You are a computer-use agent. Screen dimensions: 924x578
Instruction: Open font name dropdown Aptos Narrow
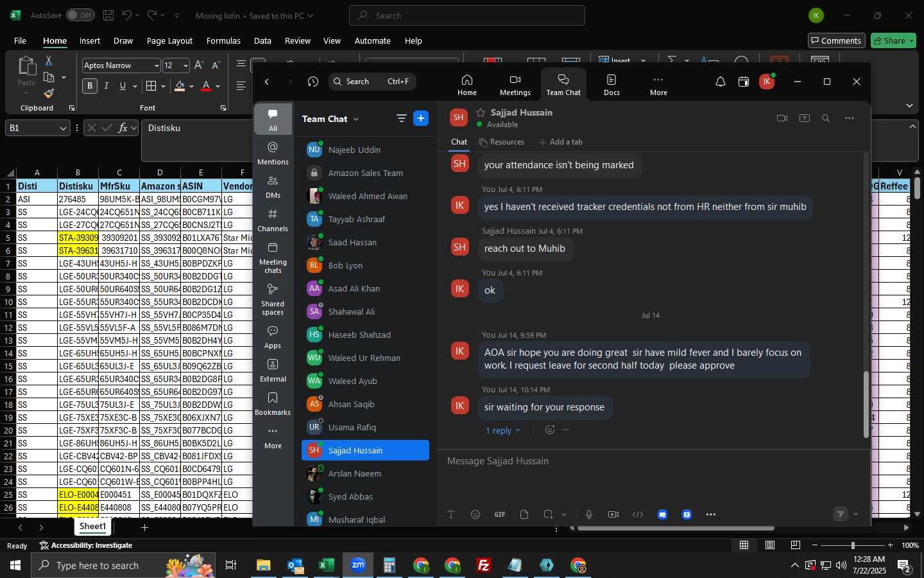point(156,66)
